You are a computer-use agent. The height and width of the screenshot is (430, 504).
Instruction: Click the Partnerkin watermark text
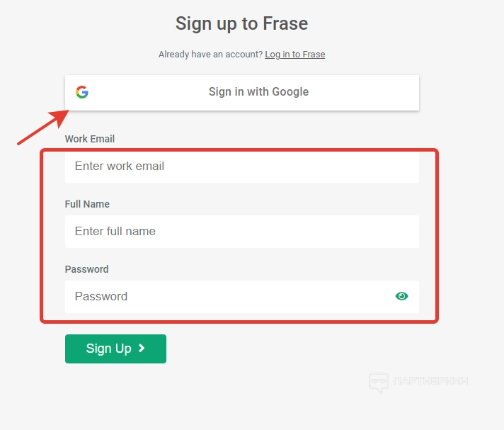click(x=430, y=381)
